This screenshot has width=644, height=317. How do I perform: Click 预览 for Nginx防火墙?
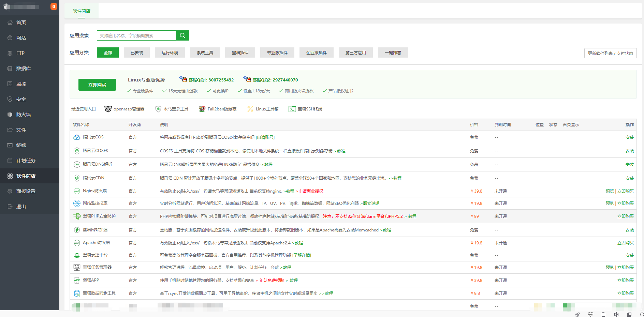coord(610,191)
